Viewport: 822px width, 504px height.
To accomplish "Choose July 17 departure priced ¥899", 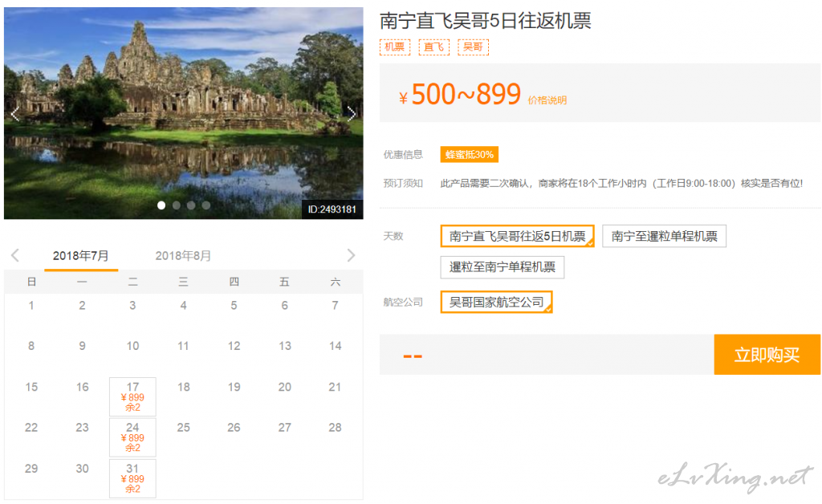I will coord(132,396).
